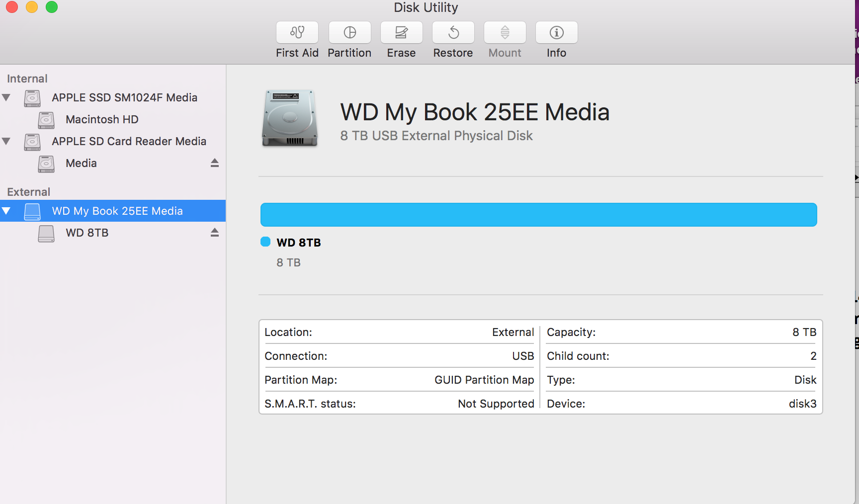Close the Disk Utility window
Screen dimensions: 859x504
coord(12,7)
